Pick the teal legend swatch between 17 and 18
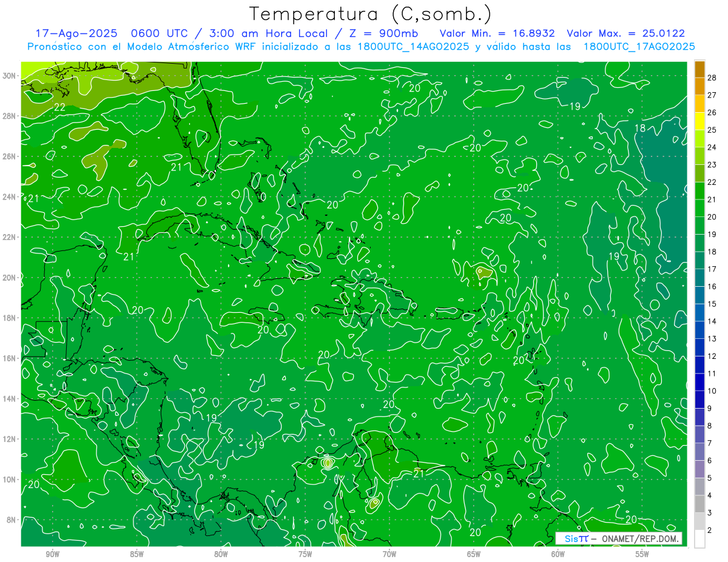728x562 pixels. [x=699, y=261]
